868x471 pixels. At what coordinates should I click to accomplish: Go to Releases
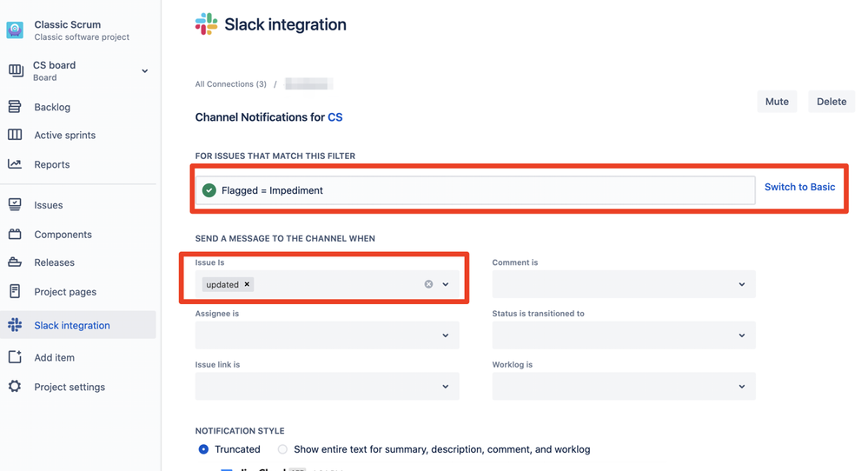tap(54, 262)
